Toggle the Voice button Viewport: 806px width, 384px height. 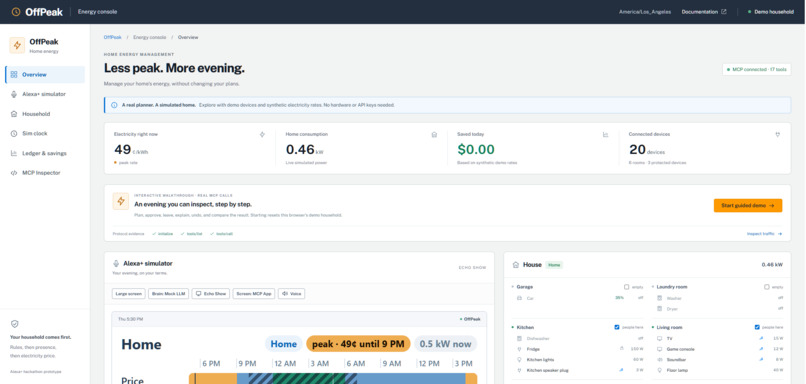click(291, 294)
